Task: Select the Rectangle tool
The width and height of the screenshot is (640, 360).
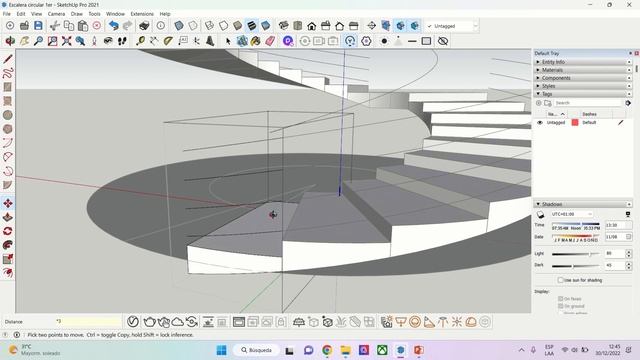Action: pos(8,87)
